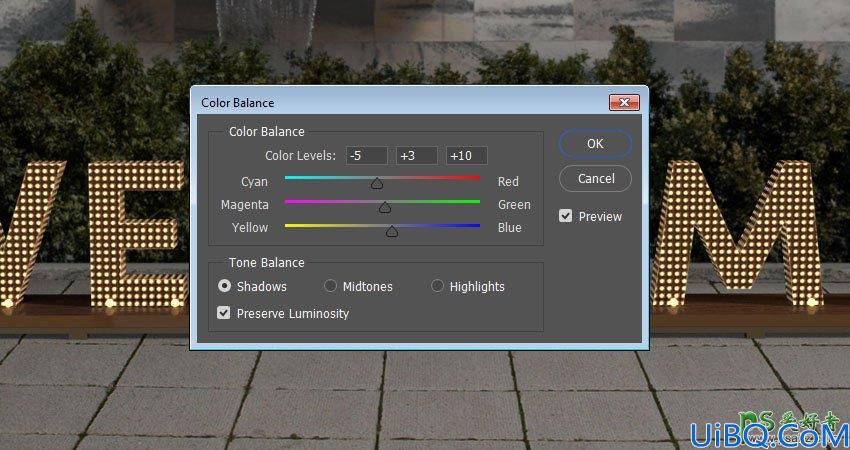850x450 pixels.
Task: Click the Color Levels label
Action: [300, 156]
